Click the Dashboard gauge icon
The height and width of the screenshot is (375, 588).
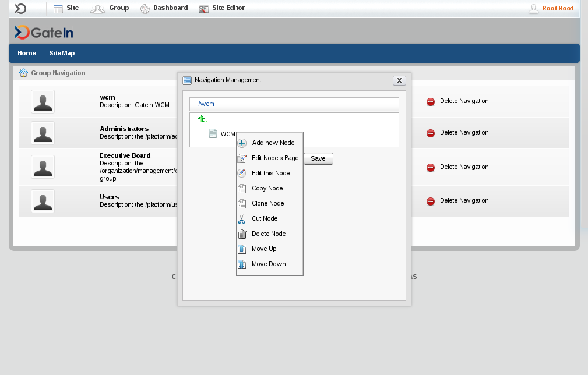coord(145,9)
